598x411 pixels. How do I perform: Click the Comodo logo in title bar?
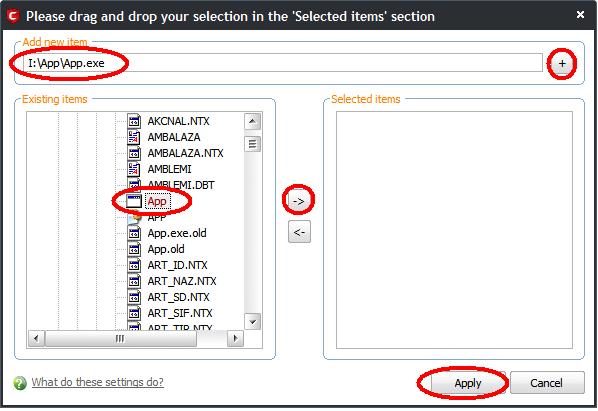[x=13, y=16]
